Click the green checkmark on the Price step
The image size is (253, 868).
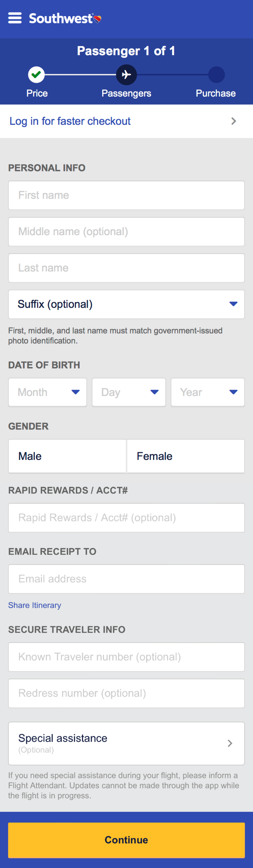coord(36,75)
